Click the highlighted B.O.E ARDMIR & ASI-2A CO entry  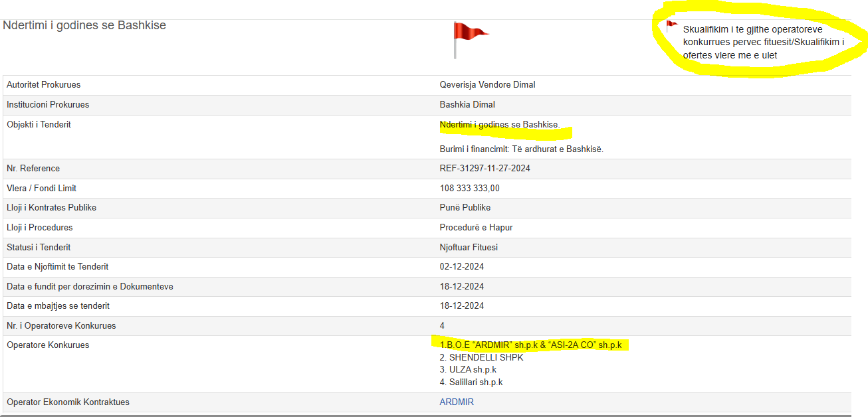click(530, 345)
